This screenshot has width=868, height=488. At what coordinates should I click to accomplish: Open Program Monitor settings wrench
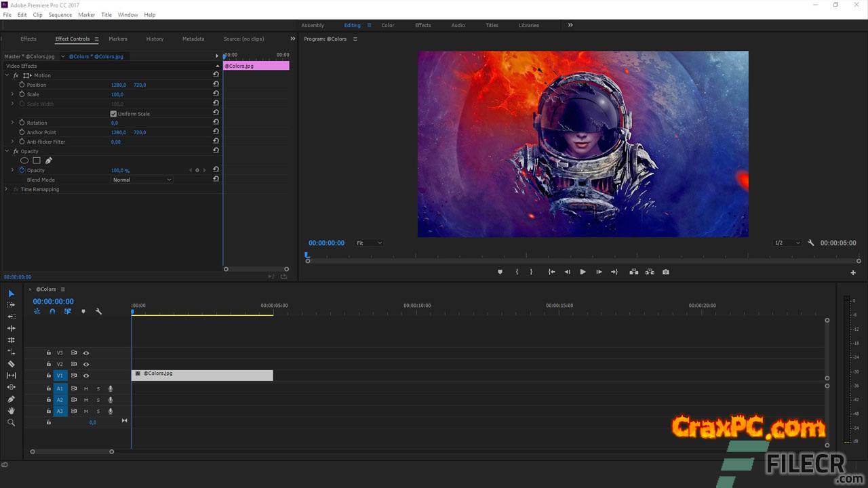point(810,243)
